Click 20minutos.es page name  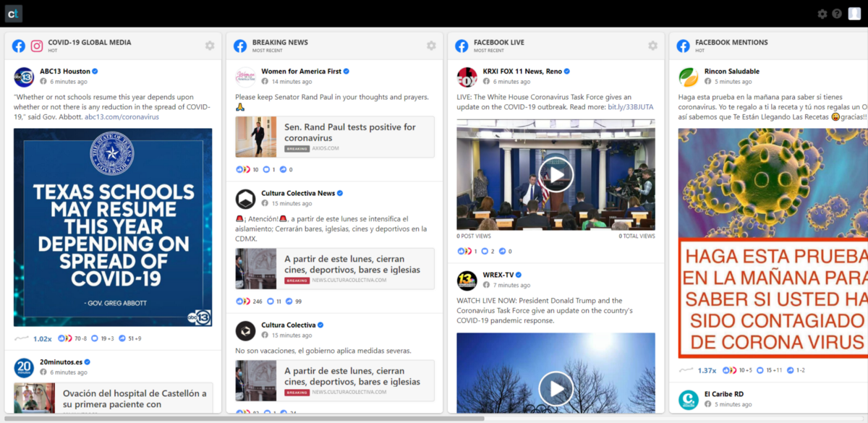coord(61,362)
